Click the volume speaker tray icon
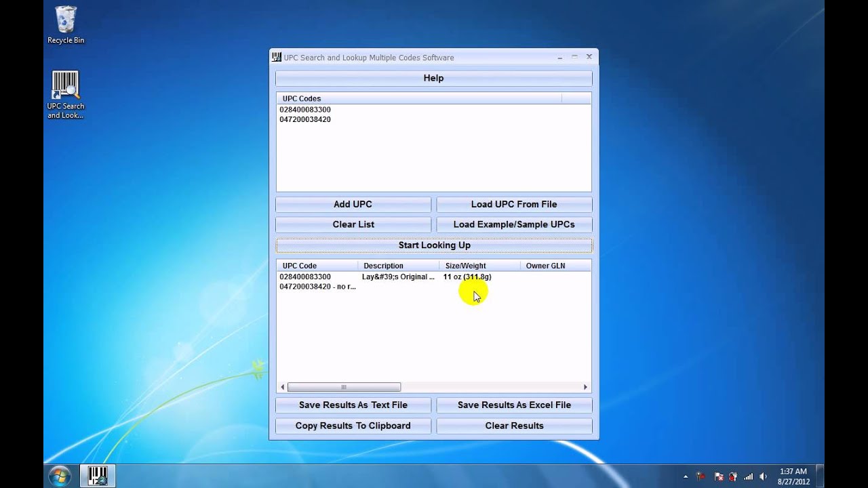 (x=764, y=476)
